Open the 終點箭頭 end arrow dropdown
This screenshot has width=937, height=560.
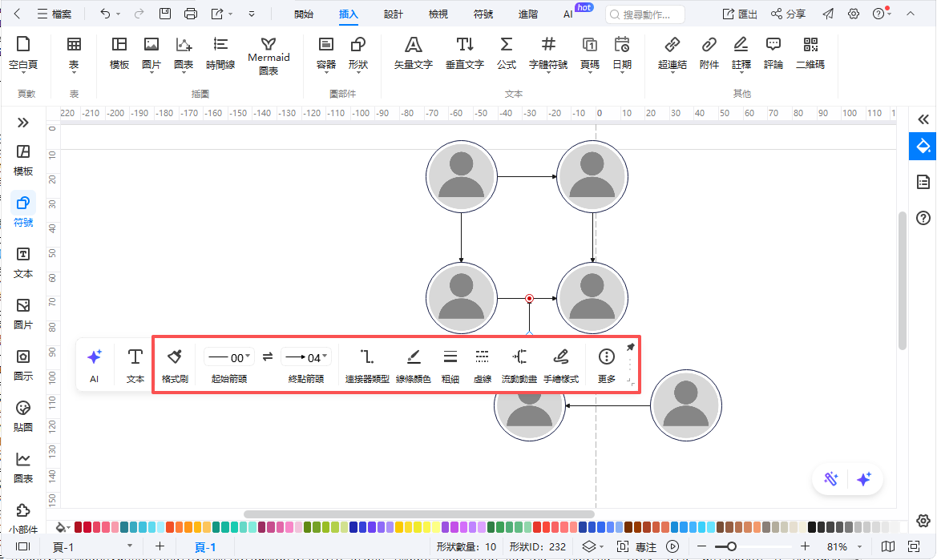point(306,357)
